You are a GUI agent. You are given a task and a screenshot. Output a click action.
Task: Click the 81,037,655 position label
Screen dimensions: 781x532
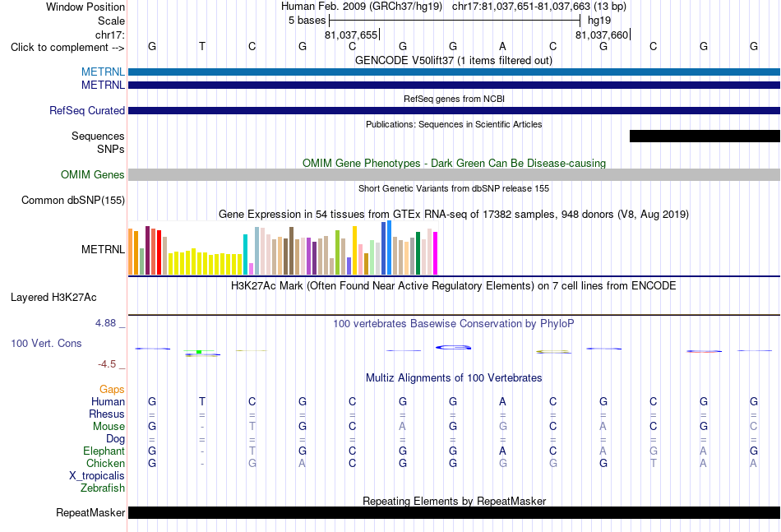click(x=351, y=35)
